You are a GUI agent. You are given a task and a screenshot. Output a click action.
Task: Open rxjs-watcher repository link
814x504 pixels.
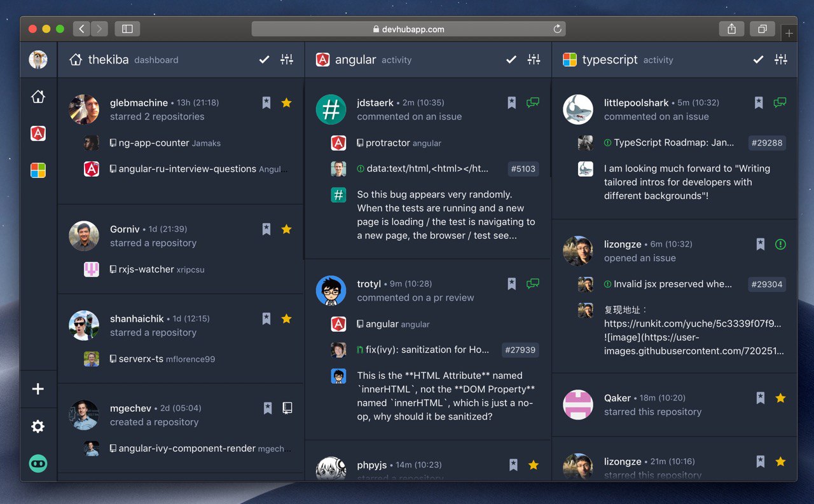(x=146, y=269)
